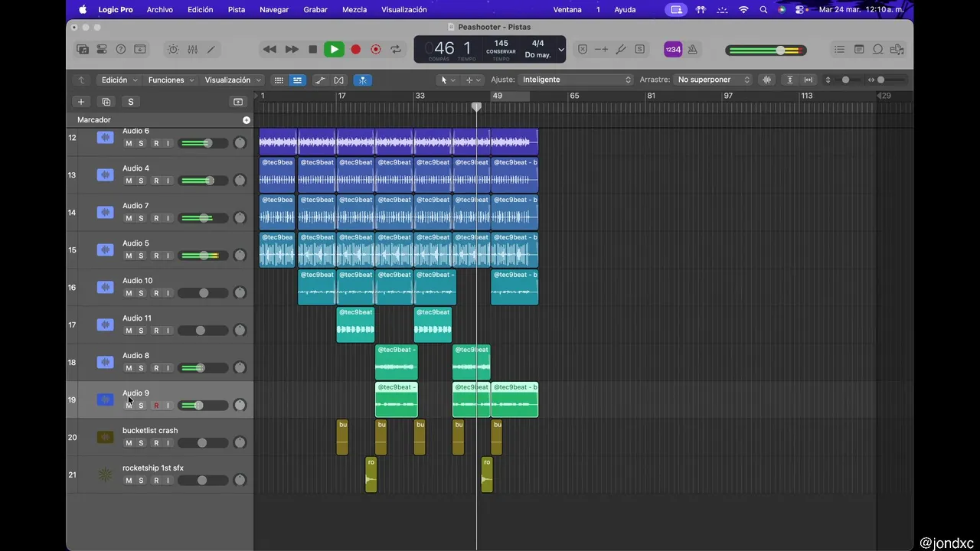This screenshot has width=980, height=551.
Task: Open the Note Pads icon
Action: click(x=859, y=49)
